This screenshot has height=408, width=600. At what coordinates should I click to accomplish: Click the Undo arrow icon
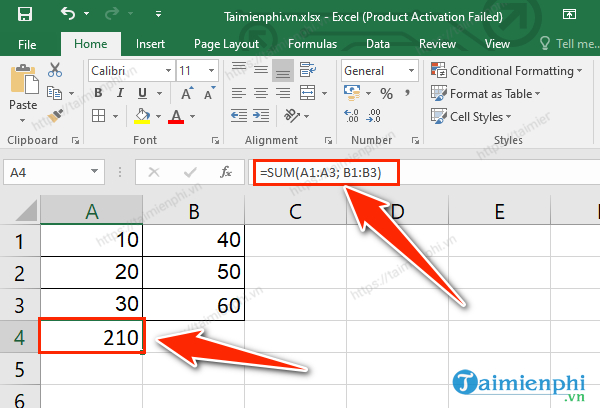click(68, 13)
